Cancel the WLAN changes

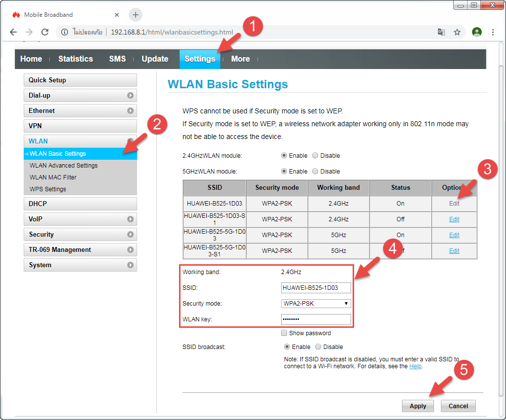458,406
